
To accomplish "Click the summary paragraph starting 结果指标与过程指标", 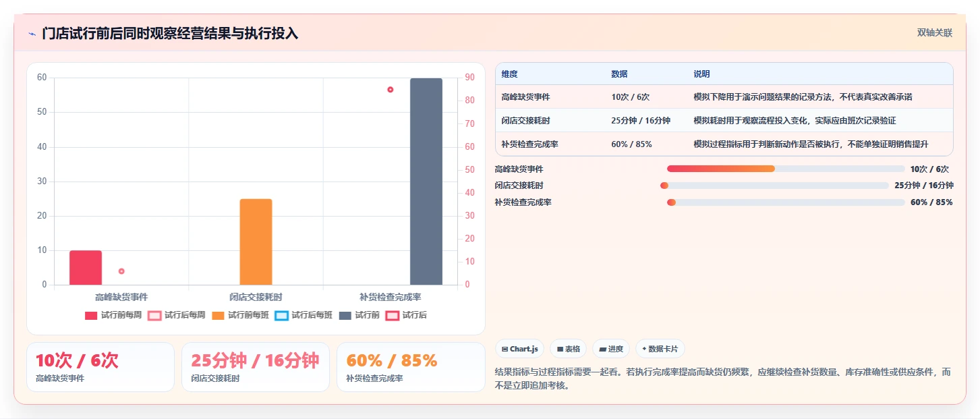I will [x=722, y=379].
